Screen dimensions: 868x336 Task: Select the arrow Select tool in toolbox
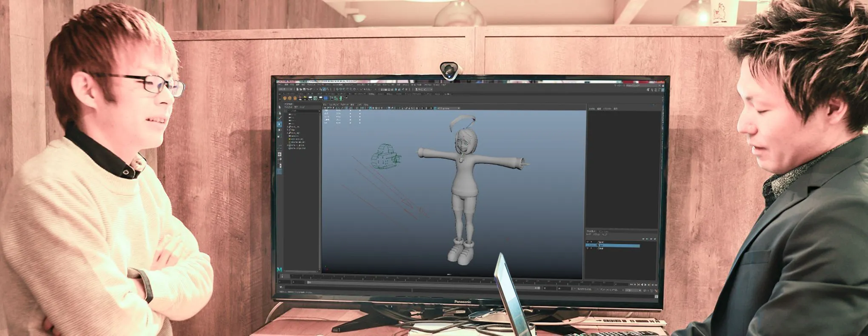click(x=280, y=108)
